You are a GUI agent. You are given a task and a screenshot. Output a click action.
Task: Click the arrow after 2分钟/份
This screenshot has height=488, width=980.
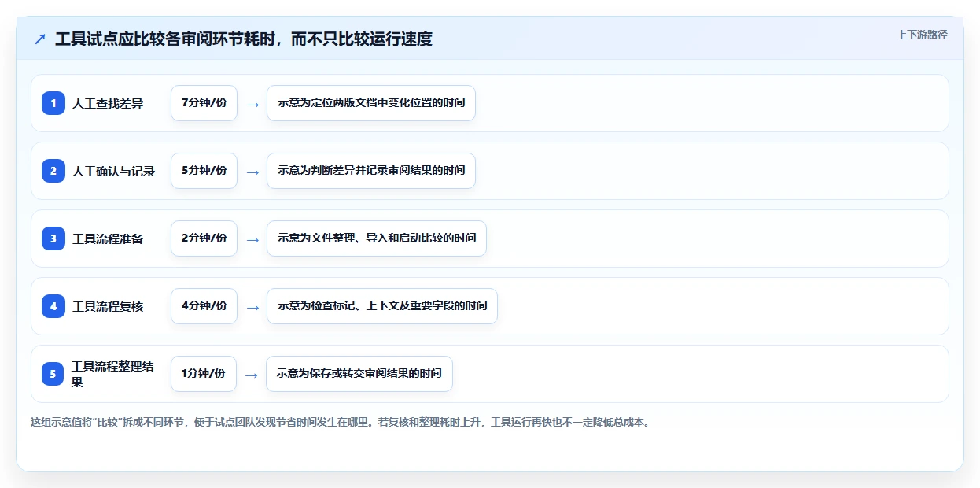252,239
